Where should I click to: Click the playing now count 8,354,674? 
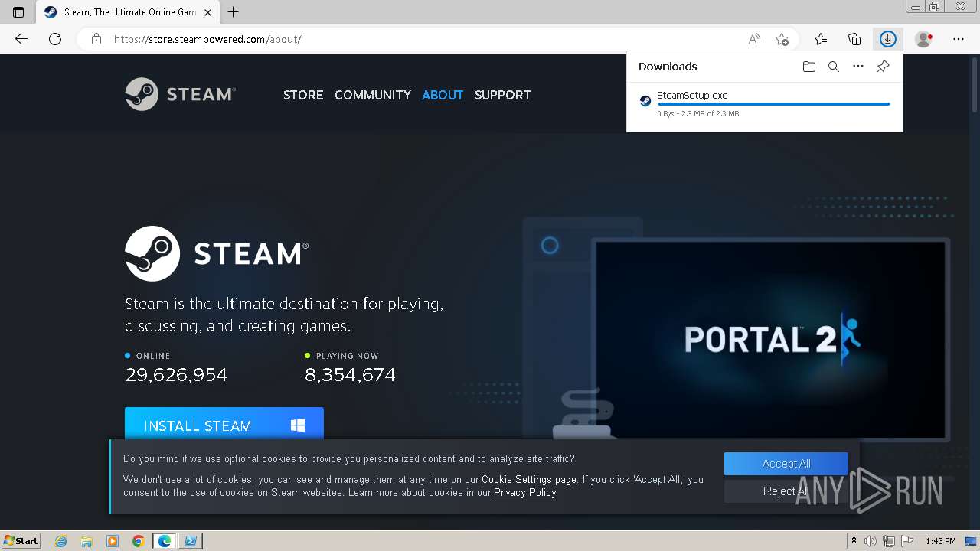tap(350, 375)
